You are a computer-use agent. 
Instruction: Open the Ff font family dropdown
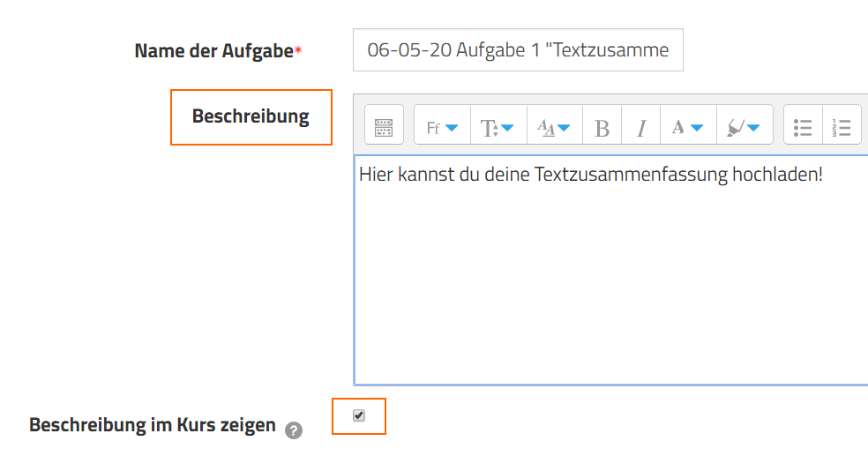(442, 128)
